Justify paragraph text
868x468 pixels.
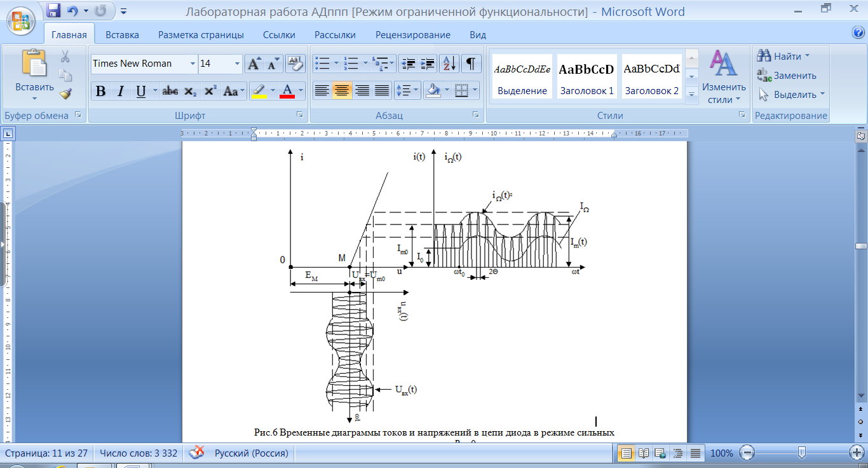tap(382, 91)
